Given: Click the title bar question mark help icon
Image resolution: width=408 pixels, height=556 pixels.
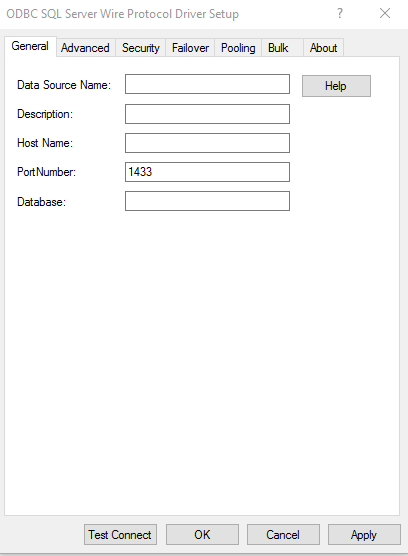Looking at the screenshot, I should 340,13.
